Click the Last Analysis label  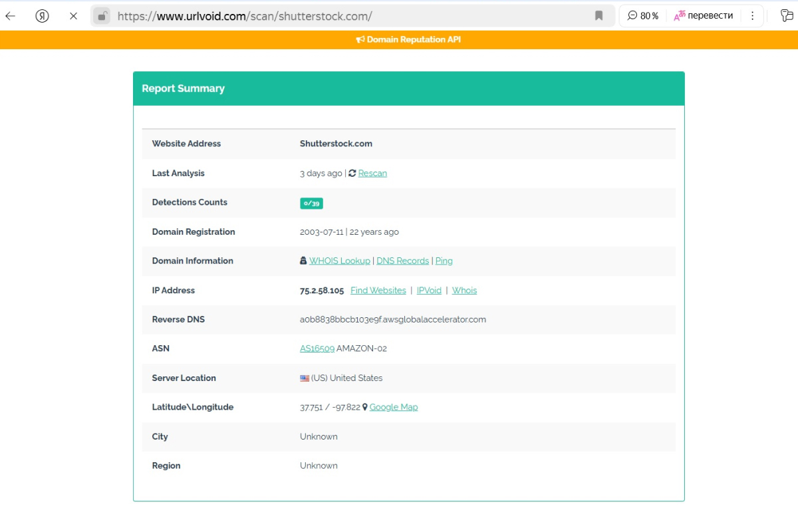(x=178, y=174)
